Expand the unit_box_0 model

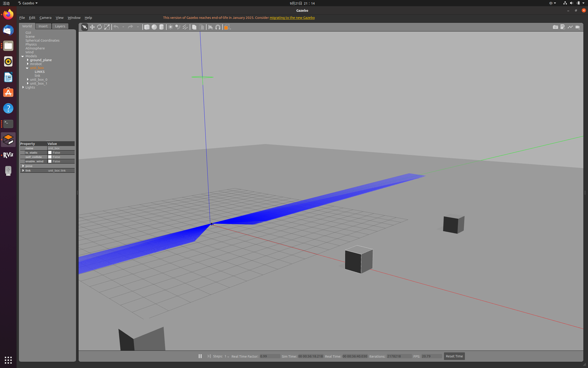pyautogui.click(x=28, y=79)
